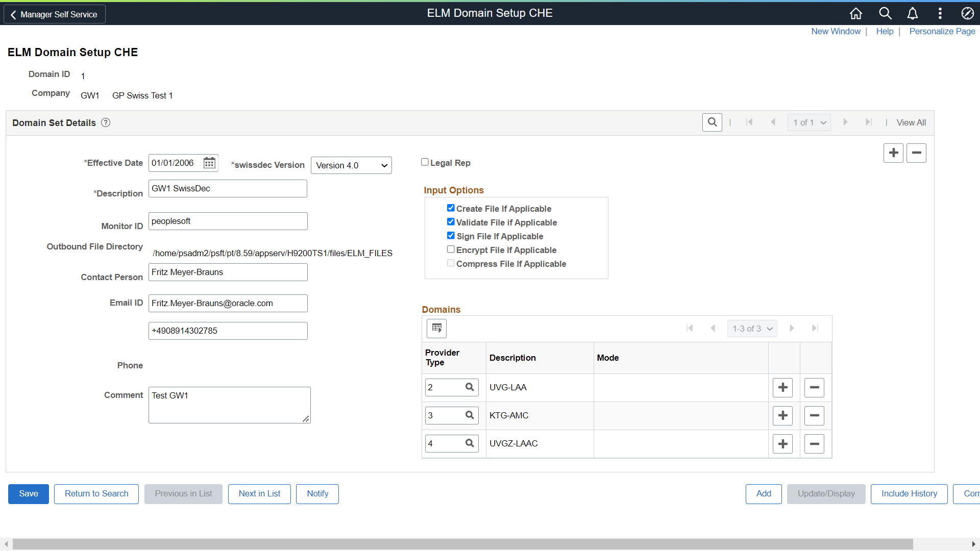Click inside the Contact Person field
The image size is (980, 551).
tap(228, 272)
